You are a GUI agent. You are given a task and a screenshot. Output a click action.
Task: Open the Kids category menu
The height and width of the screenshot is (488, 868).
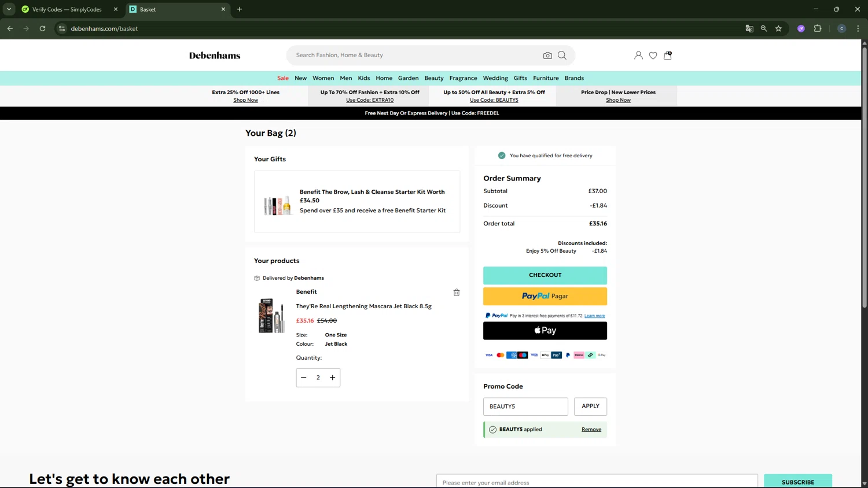(x=364, y=78)
